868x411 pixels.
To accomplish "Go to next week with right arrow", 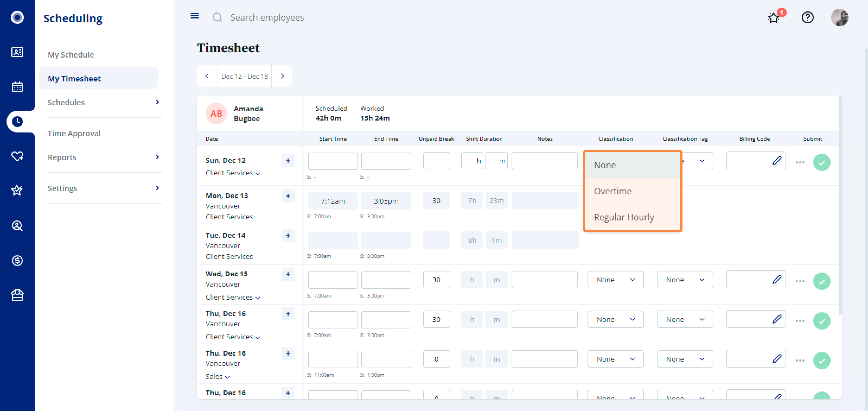I will (x=282, y=76).
